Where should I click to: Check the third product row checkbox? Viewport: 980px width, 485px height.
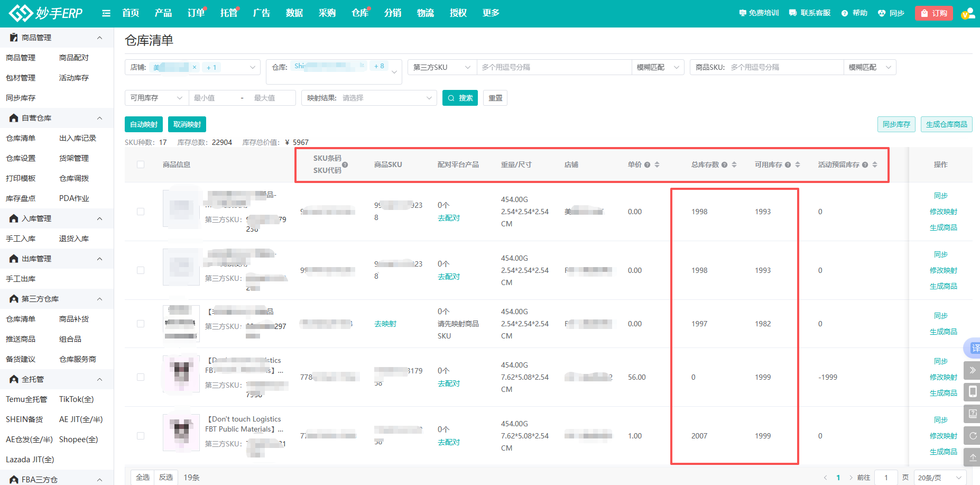pyautogui.click(x=141, y=324)
